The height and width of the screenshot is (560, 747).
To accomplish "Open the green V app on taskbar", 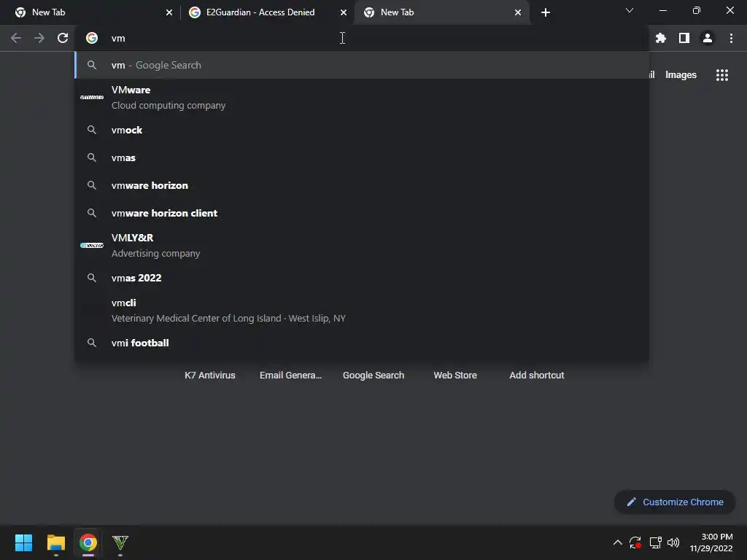I will tap(120, 542).
